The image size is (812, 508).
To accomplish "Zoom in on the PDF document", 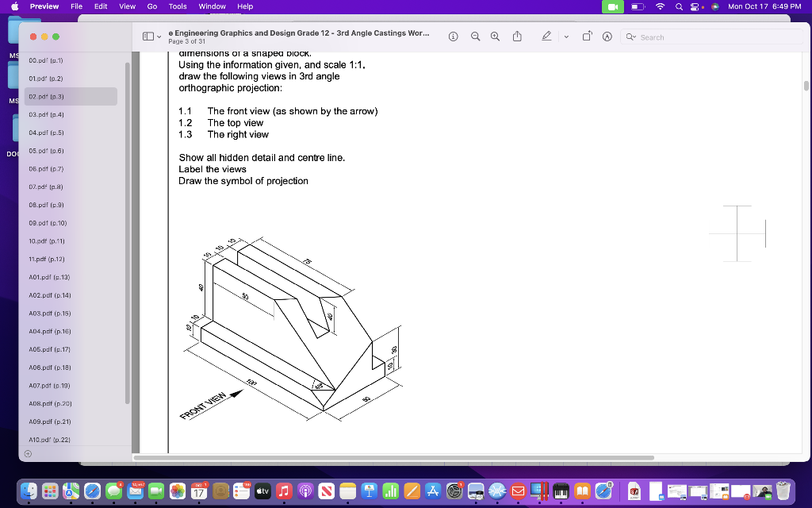I will tap(496, 37).
